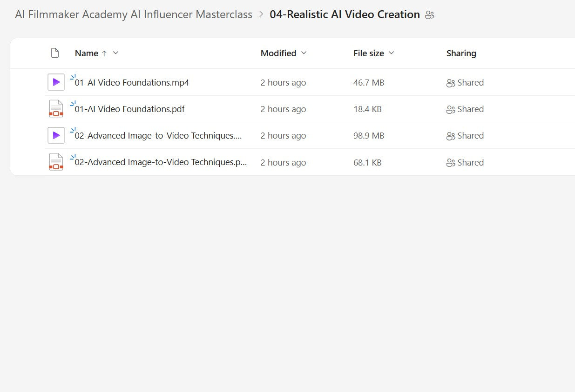Sort by the Name column up arrow

[x=104, y=53]
